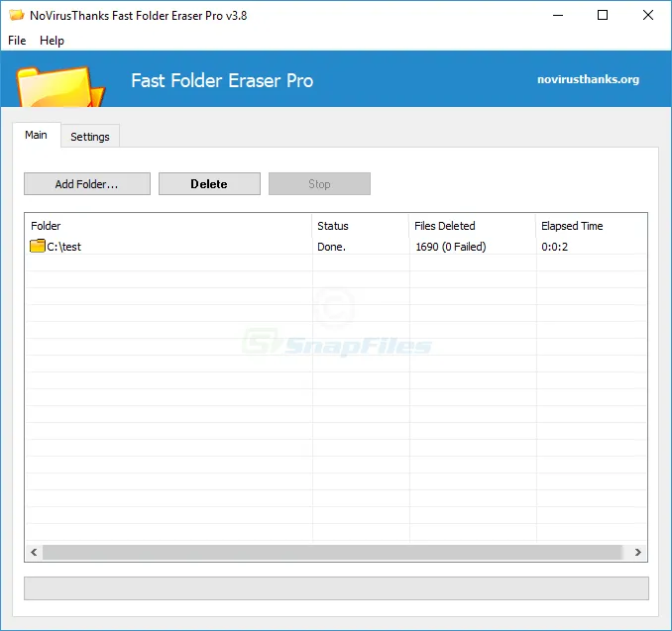672x631 pixels.
Task: Click the progress bar at the bottom
Action: point(336,588)
